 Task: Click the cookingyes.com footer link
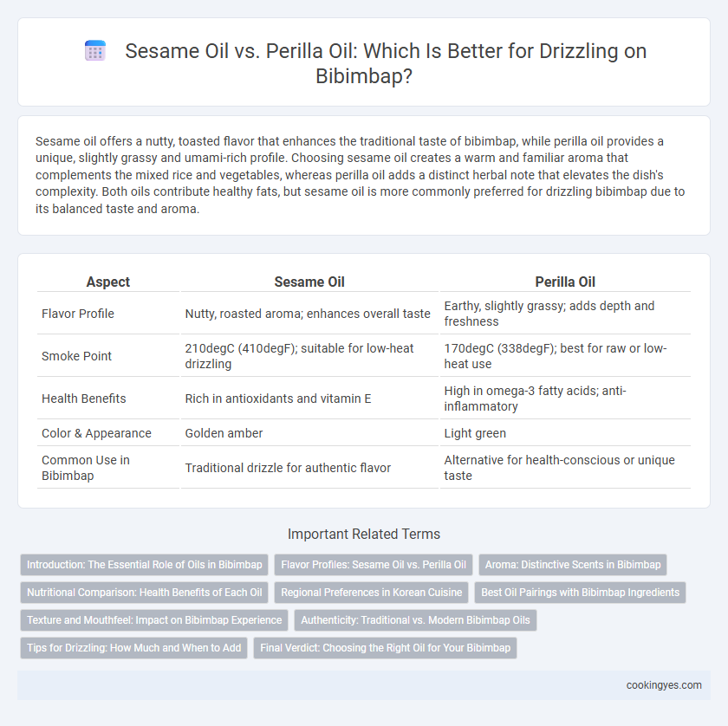(664, 685)
